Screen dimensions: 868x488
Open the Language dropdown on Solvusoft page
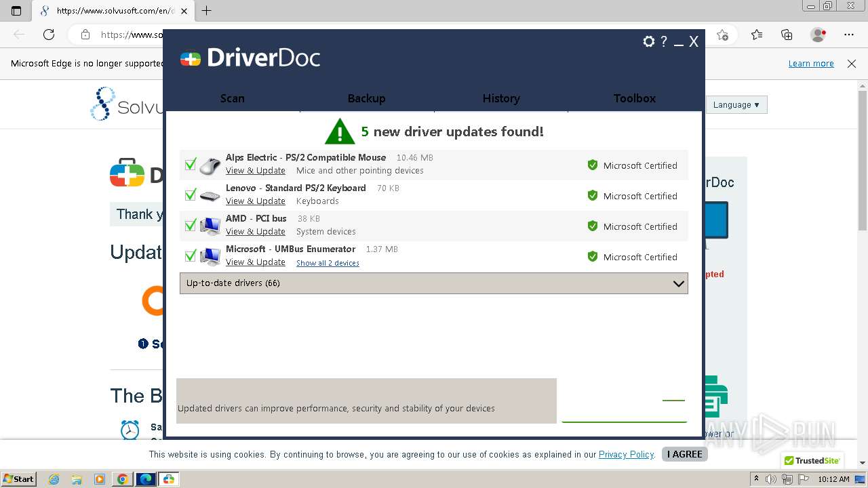pos(736,105)
